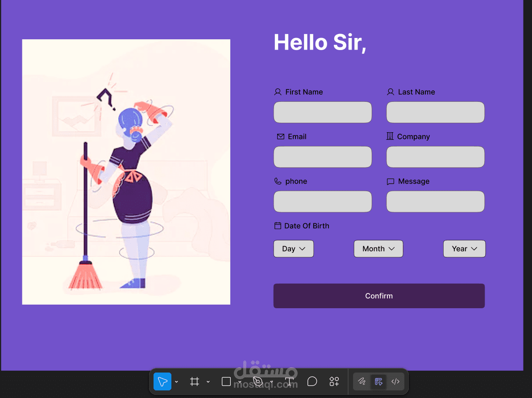Click the building icon beside Company
The height and width of the screenshot is (398, 532).
tap(390, 136)
